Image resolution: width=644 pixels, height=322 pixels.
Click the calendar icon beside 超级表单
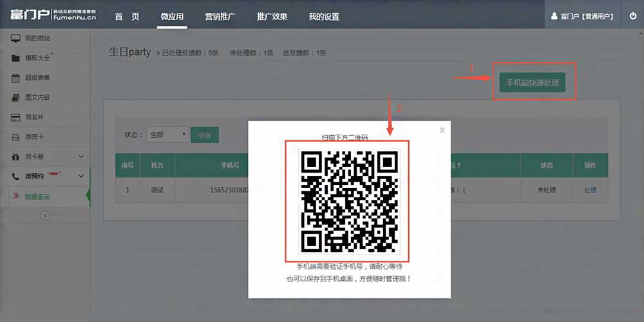(x=15, y=78)
